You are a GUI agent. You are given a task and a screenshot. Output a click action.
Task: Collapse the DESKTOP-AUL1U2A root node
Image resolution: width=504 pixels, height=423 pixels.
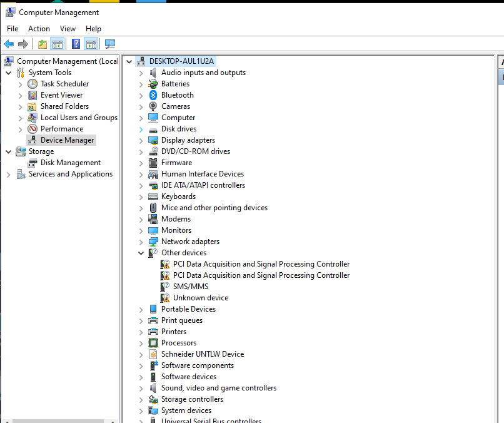pos(129,61)
